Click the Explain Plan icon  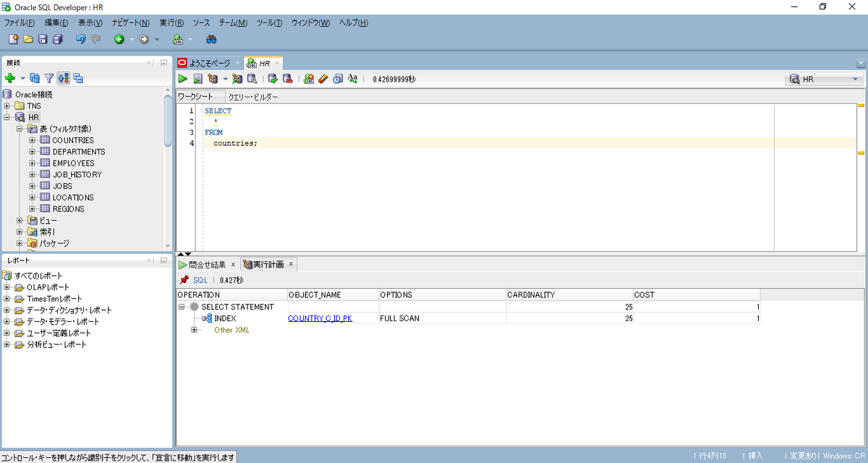click(213, 79)
